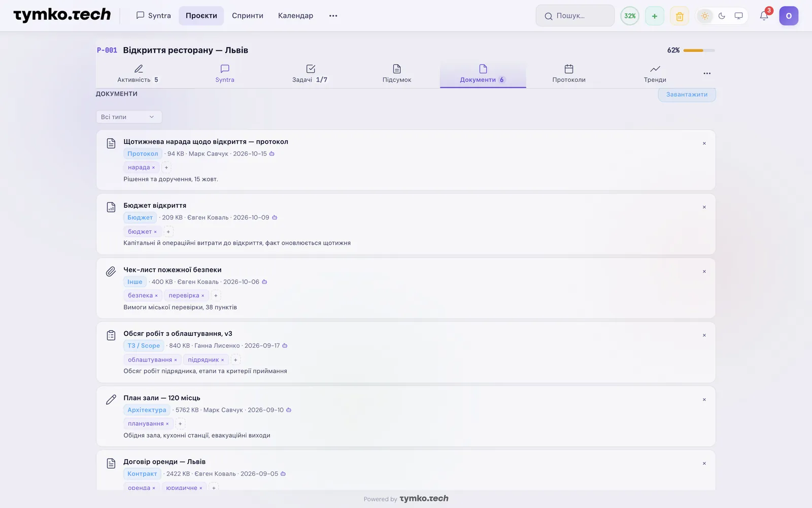Click the 32% progress ring
This screenshot has width=812, height=508.
tap(630, 16)
